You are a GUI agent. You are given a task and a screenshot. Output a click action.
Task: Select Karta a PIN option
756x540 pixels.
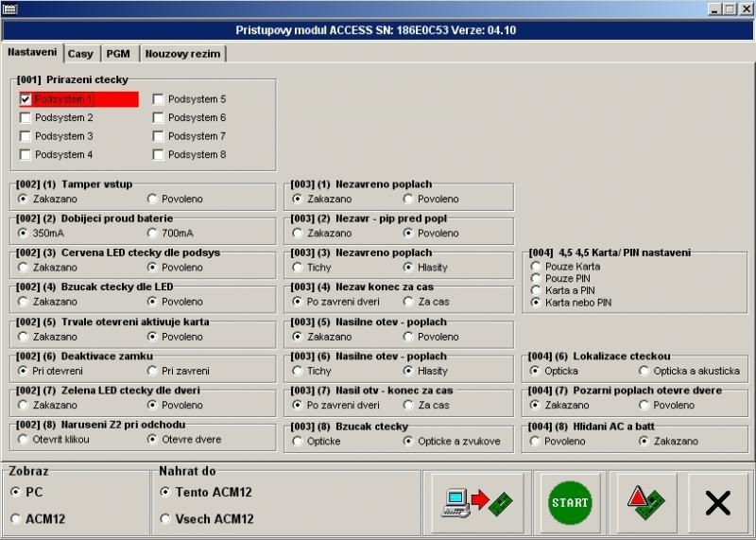tap(536, 290)
